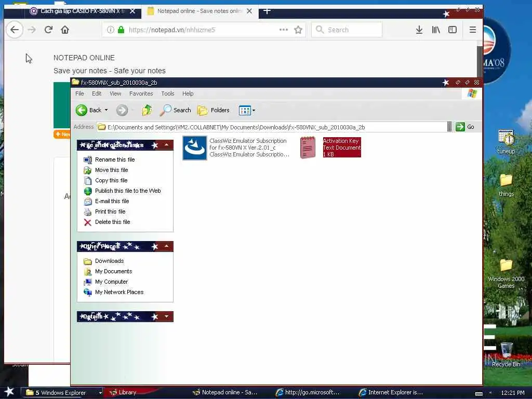Open things desktop folder
532x399 pixels.
pyautogui.click(x=506, y=185)
